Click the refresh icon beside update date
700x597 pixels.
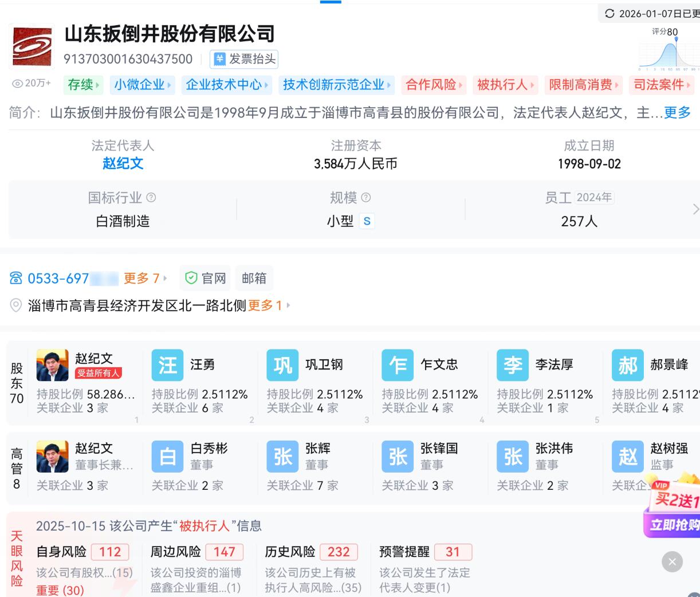609,13
